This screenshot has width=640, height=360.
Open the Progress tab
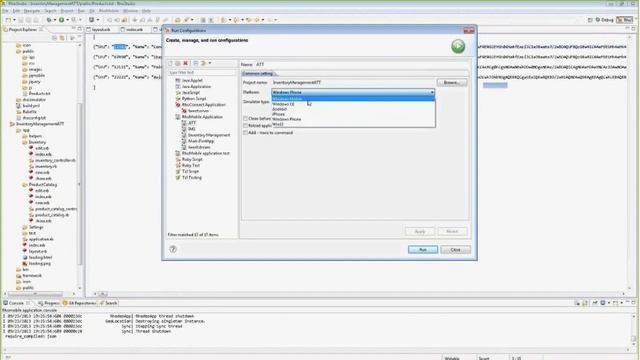point(49,303)
